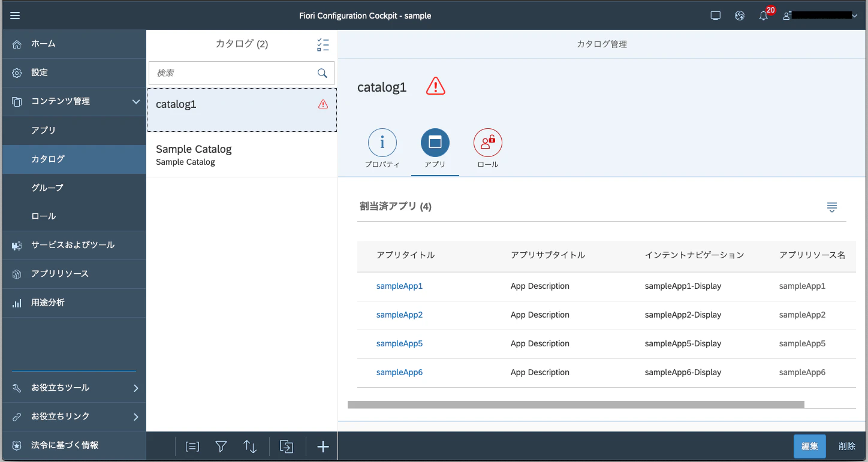Viewport: 868px width, 462px height.
Task: Click the large warning icon beside catalog1 title
Action: point(436,87)
